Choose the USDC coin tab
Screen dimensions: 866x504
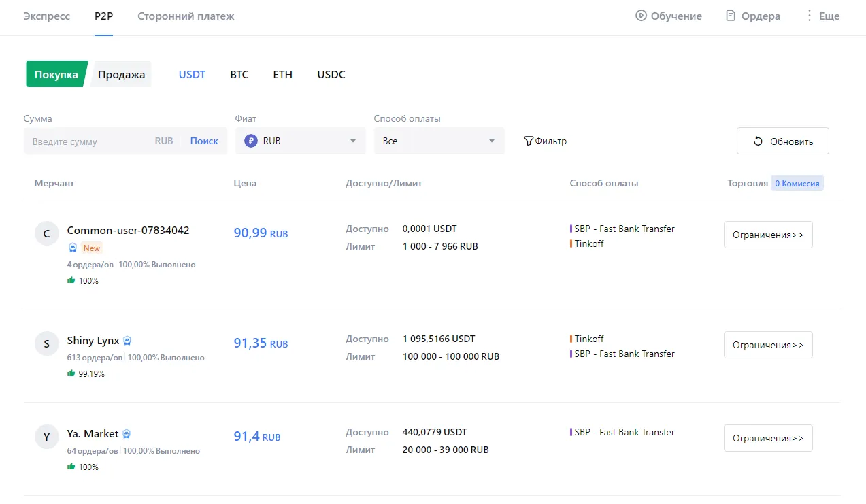(x=331, y=75)
